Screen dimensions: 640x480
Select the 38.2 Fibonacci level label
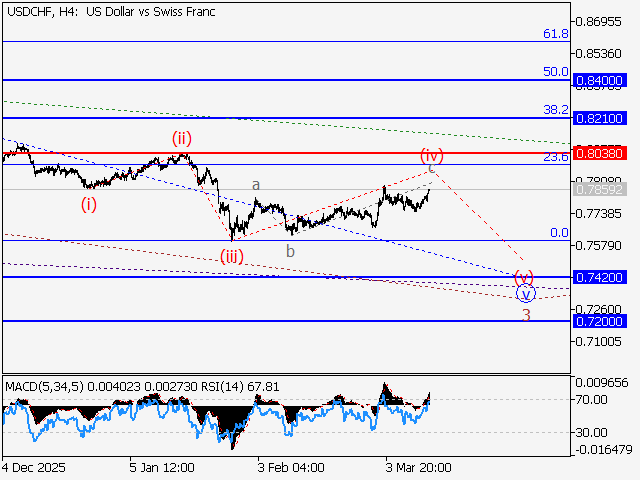pyautogui.click(x=556, y=109)
